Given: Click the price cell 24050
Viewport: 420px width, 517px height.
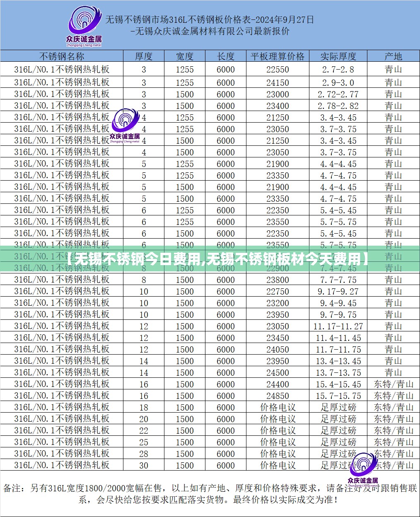Looking at the screenshot, I should [x=278, y=349].
